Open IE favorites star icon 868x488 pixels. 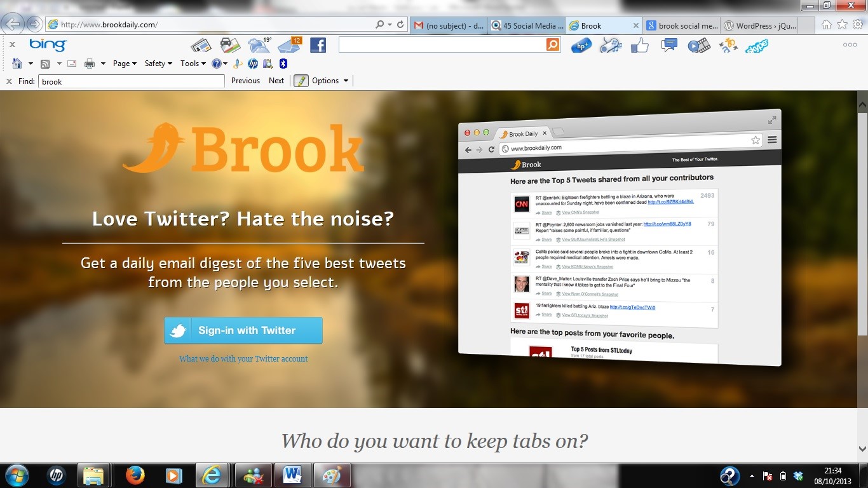click(x=842, y=24)
